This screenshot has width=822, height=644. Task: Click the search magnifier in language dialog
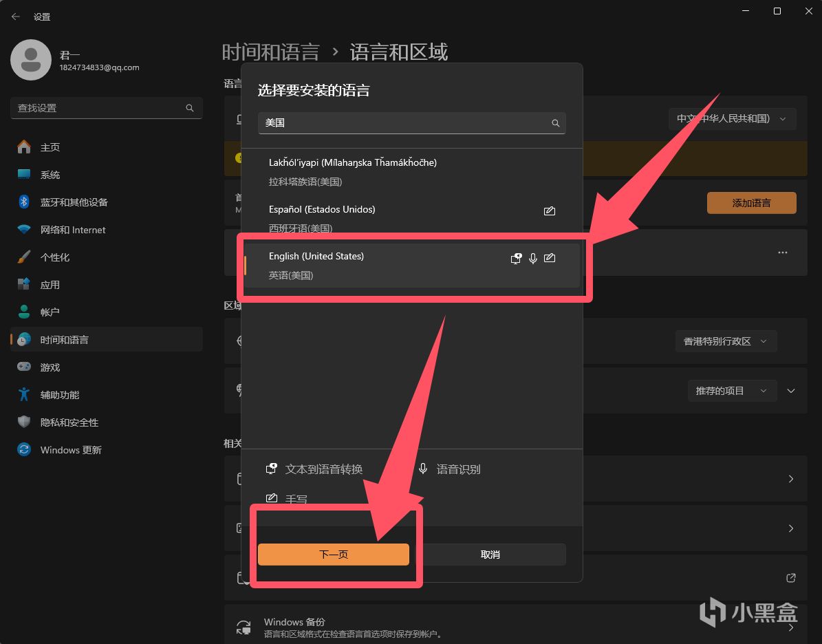(x=555, y=123)
